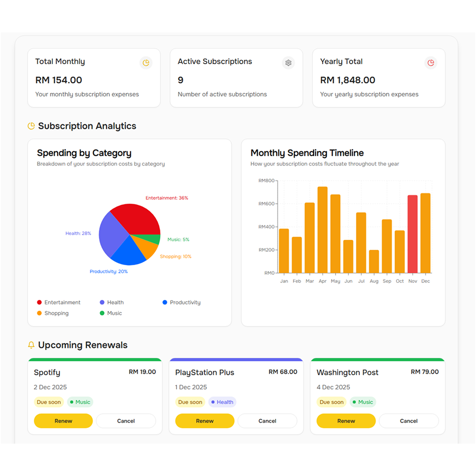Click the Upcoming Renewals bell icon
Screen dimensions: 476x476
(x=31, y=345)
